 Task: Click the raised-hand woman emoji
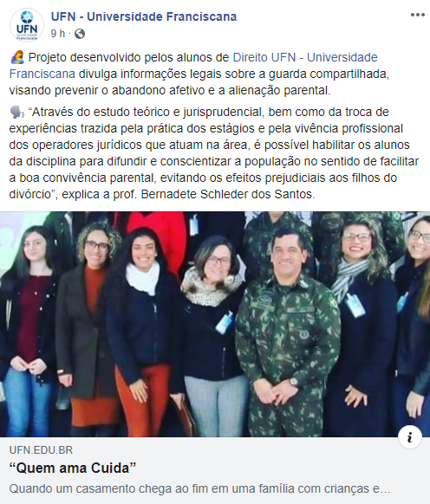[17, 57]
